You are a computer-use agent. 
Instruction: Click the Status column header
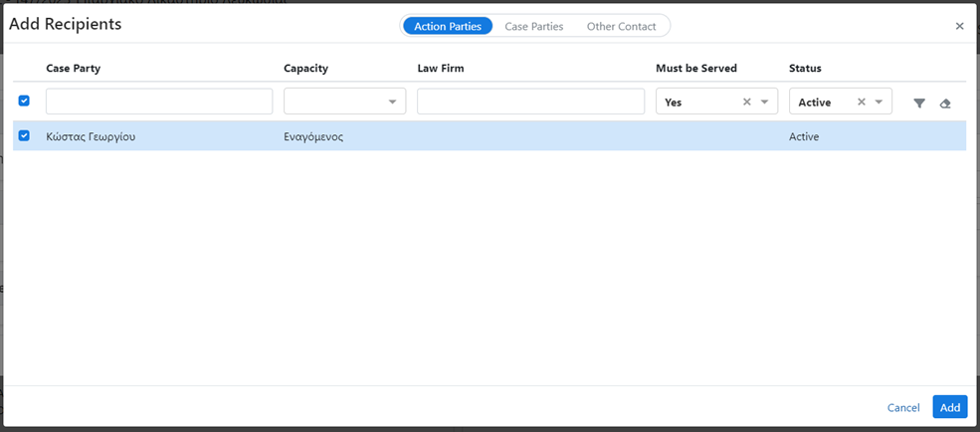pyautogui.click(x=805, y=68)
